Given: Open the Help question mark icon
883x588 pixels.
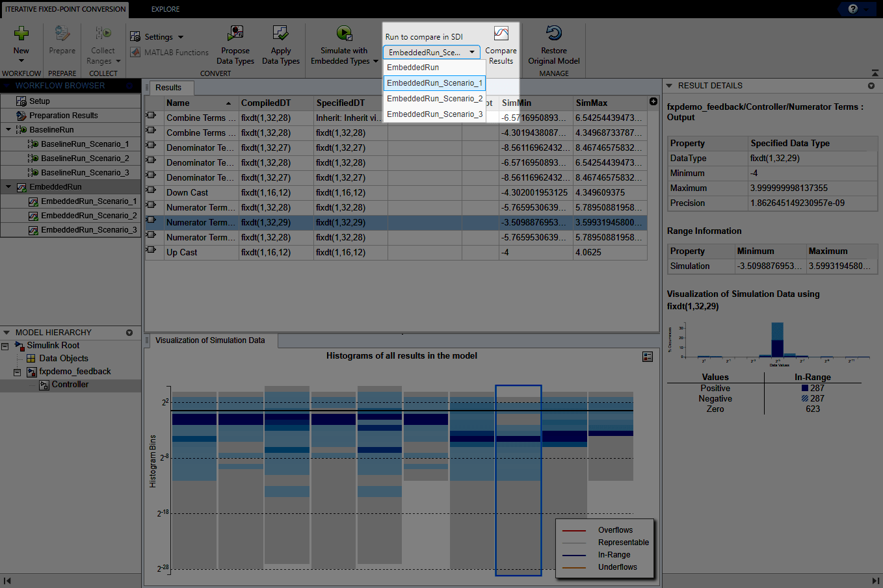Looking at the screenshot, I should pos(853,8).
